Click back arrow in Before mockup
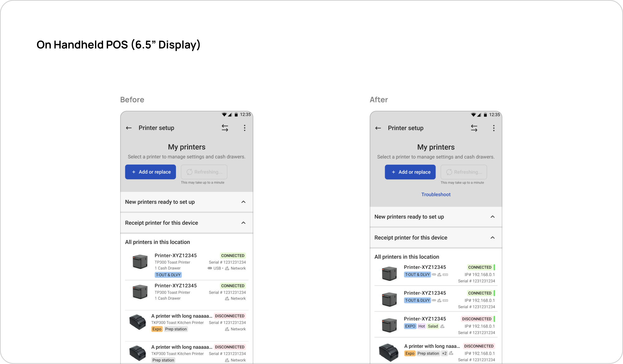The height and width of the screenshot is (364, 623). (129, 128)
